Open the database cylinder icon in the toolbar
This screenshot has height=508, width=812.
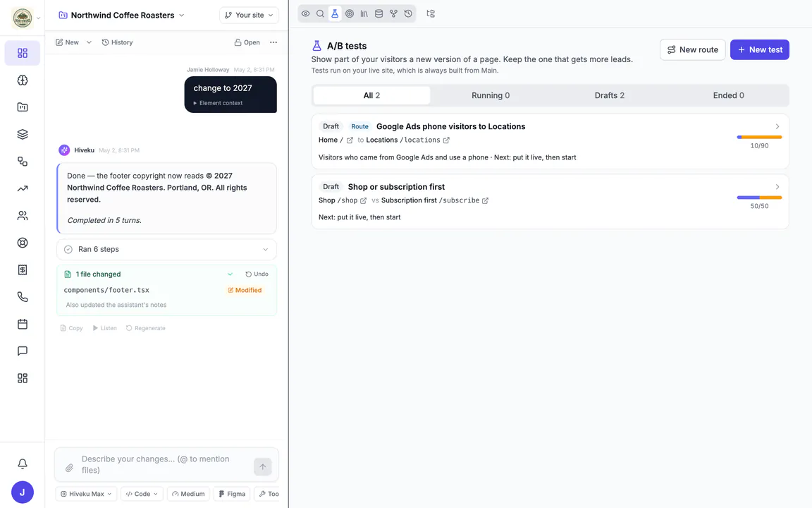click(379, 14)
